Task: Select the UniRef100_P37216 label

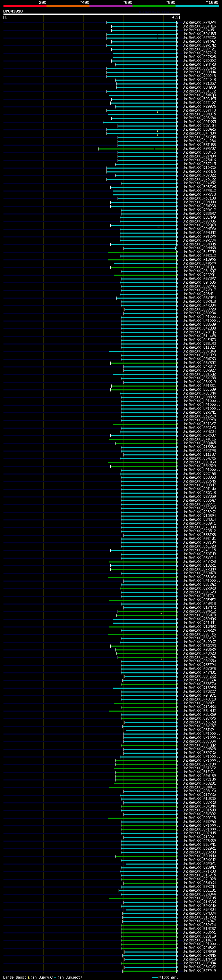Action: (199, 53)
